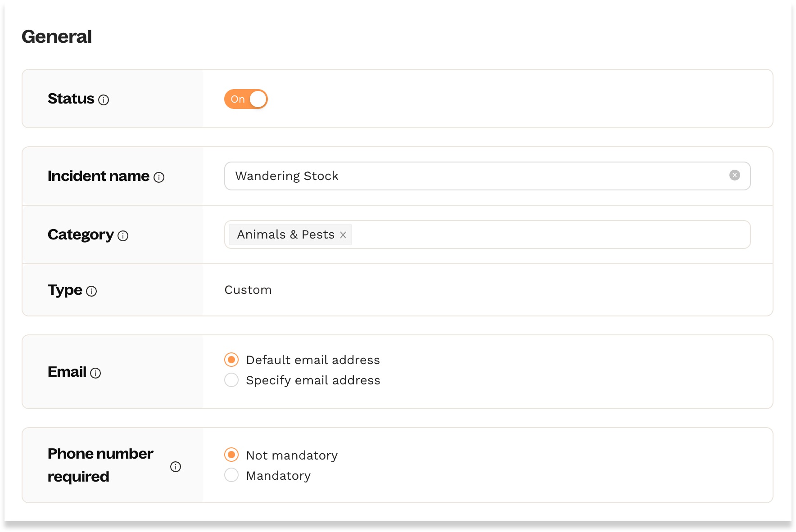Click the Mandatory label text
The height and width of the screenshot is (532, 796).
click(x=278, y=476)
